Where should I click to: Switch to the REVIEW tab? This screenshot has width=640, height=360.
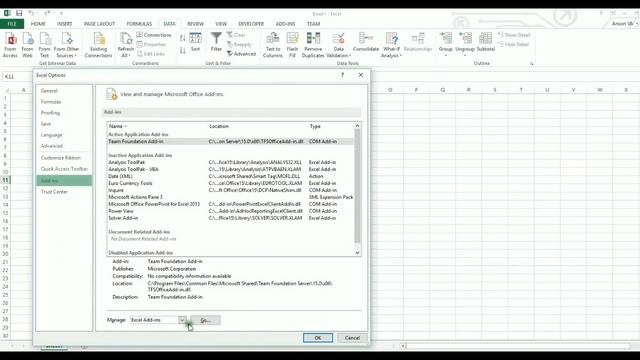coord(196,24)
